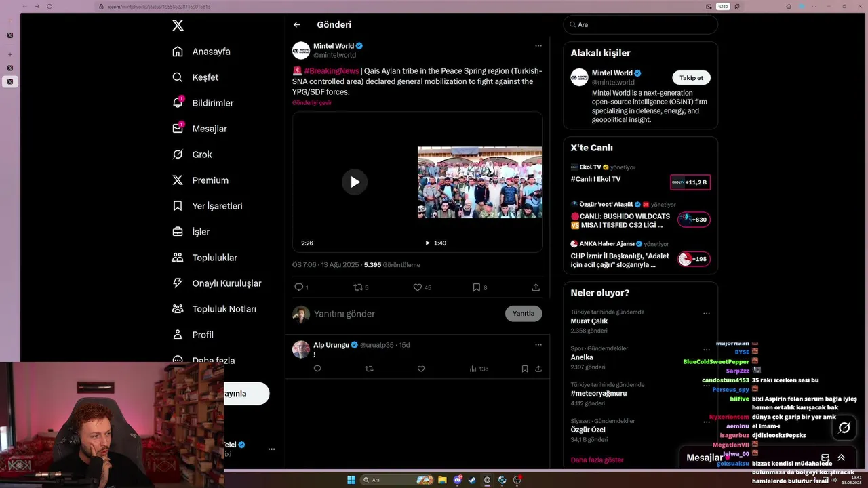
Task: Open the three-dot menu on Alp Urungu reply
Action: point(538,344)
